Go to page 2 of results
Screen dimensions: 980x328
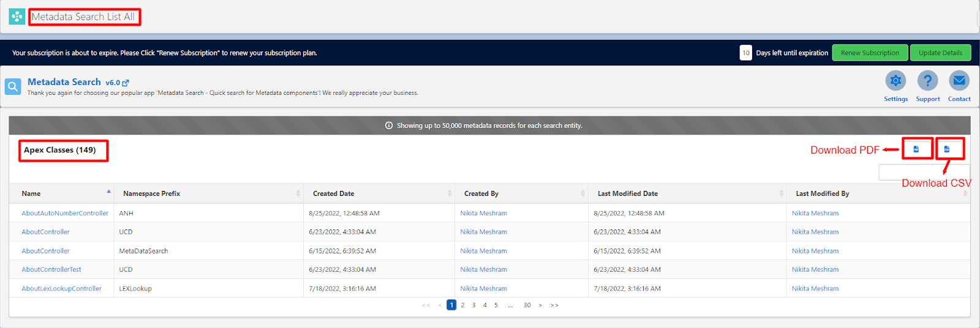tap(462, 305)
